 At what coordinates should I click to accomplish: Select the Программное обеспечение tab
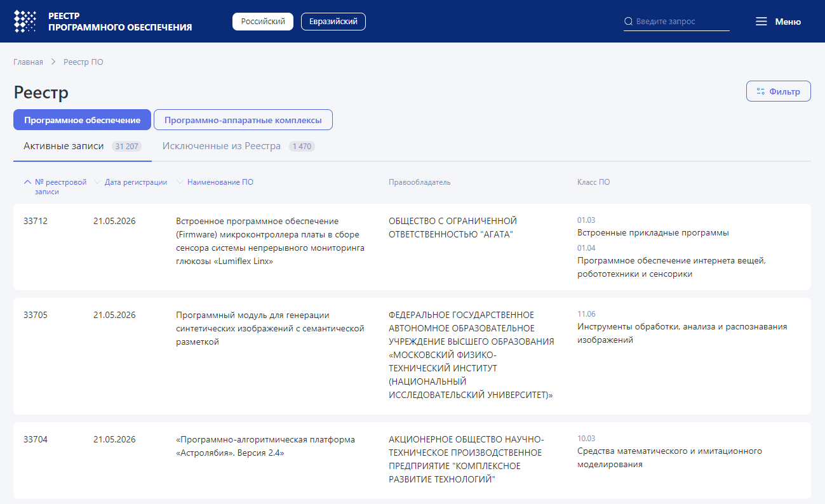coord(82,120)
